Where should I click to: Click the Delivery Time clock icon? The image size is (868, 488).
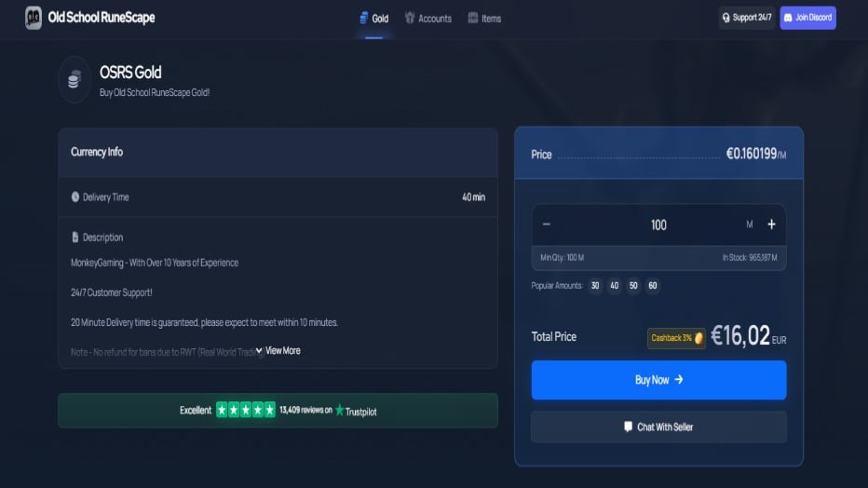pyautogui.click(x=75, y=197)
